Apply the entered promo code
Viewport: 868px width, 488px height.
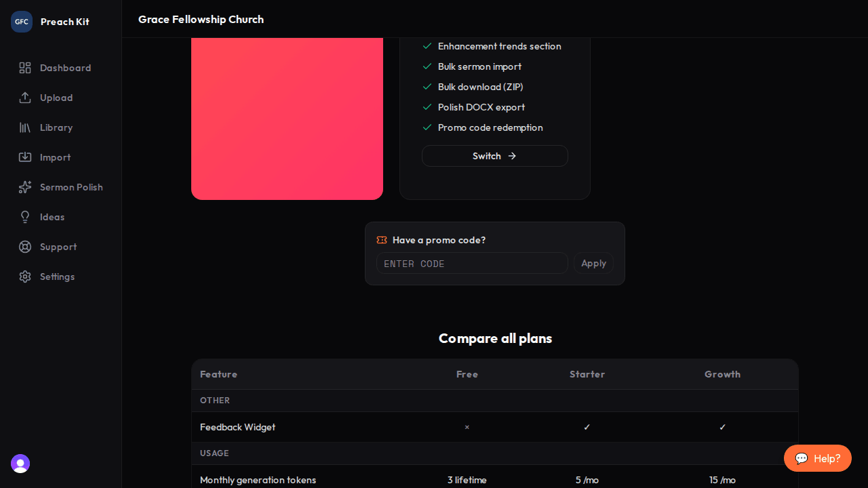coord(593,263)
